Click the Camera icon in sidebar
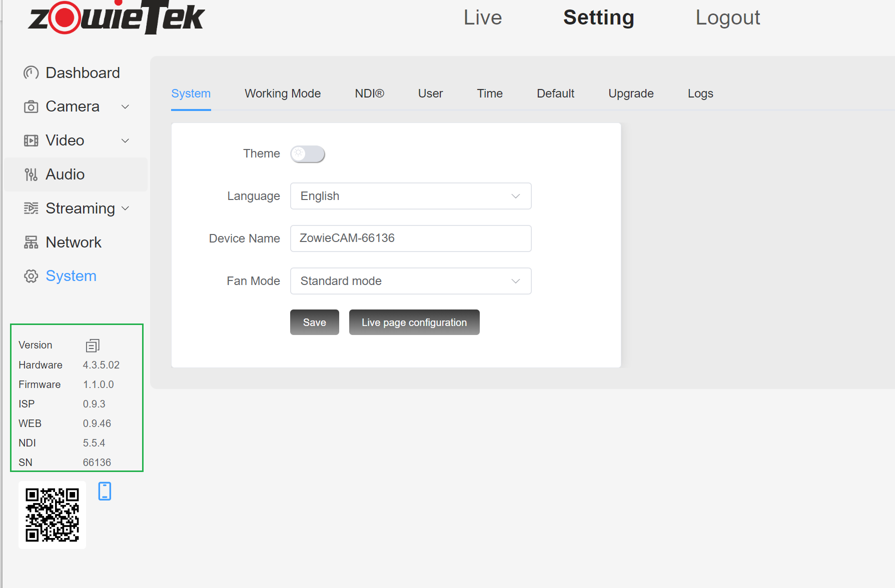 pos(31,107)
